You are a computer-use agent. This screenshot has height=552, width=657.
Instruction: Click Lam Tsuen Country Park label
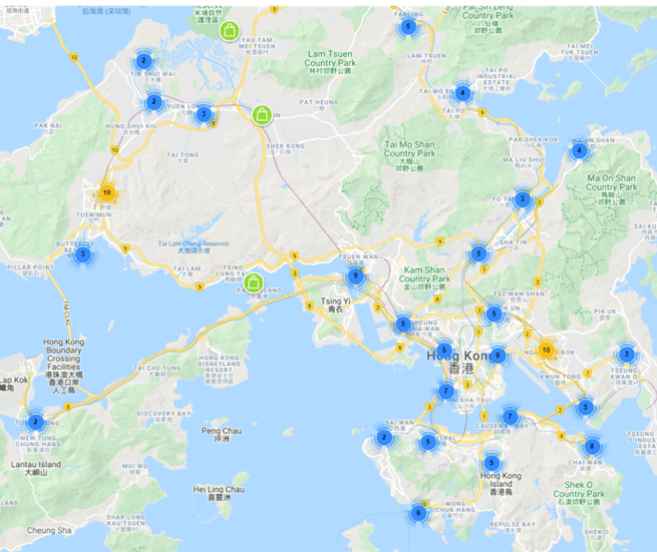[330, 62]
